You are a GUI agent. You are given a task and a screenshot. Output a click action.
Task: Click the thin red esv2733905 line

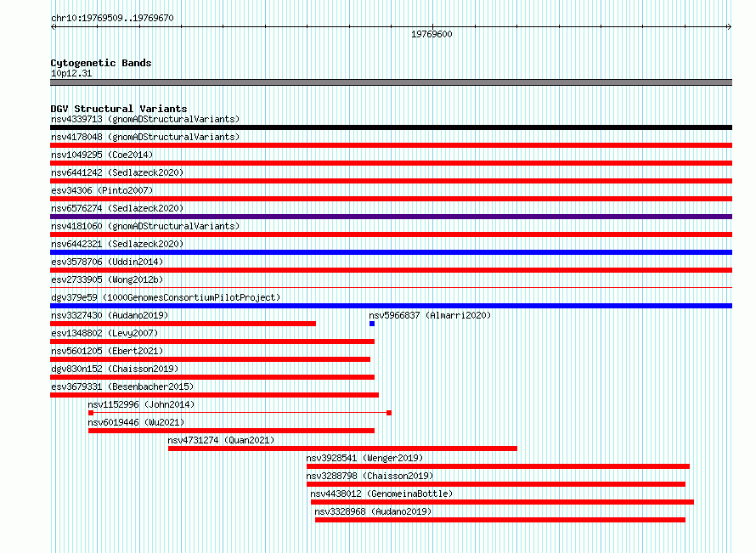pos(391,288)
